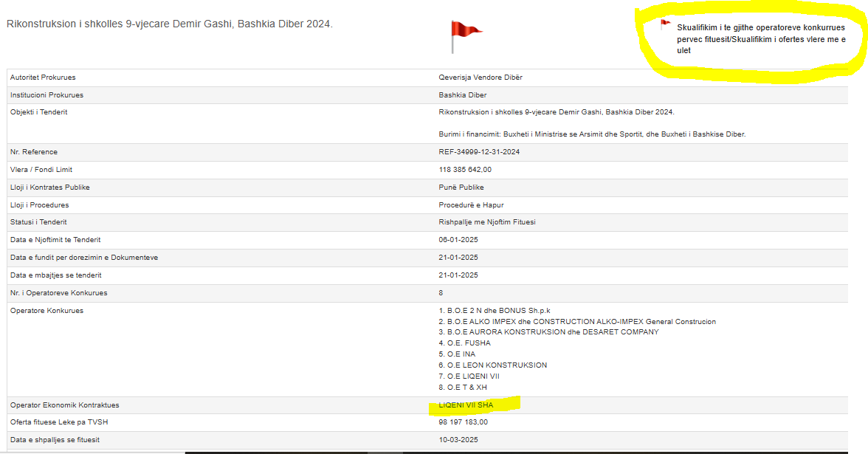The width and height of the screenshot is (868, 454).
Task: Click the small red flag beside disqualification note
Action: tap(665, 24)
